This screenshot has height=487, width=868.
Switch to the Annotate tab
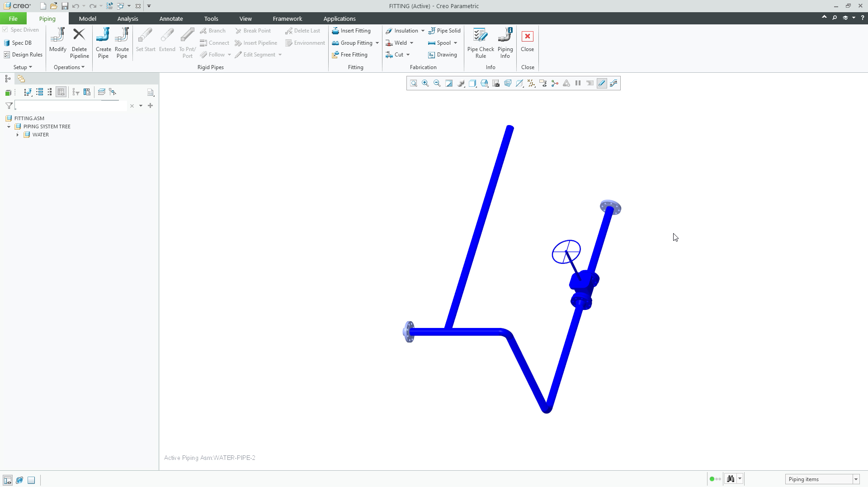(171, 19)
